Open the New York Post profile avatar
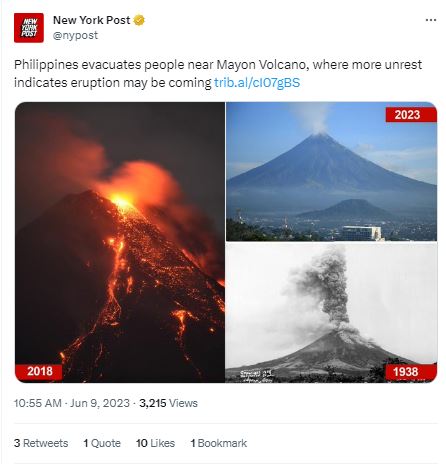The image size is (446, 464). click(29, 28)
